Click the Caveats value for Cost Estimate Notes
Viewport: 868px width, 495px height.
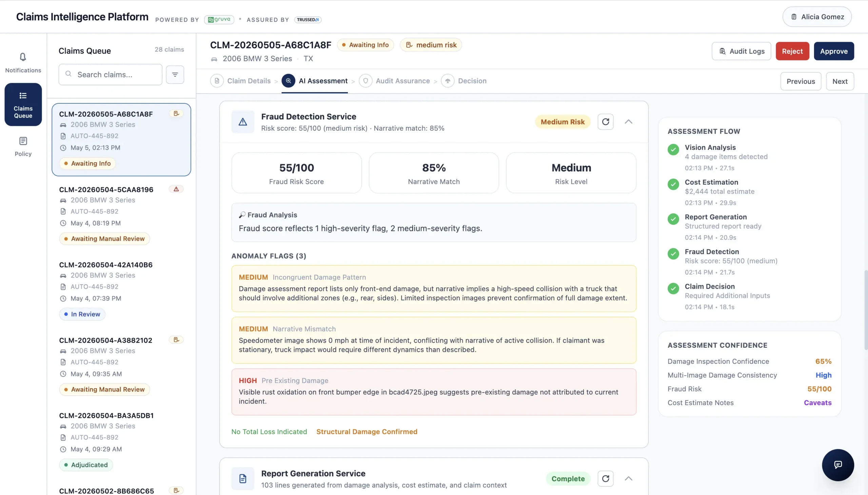pos(817,402)
